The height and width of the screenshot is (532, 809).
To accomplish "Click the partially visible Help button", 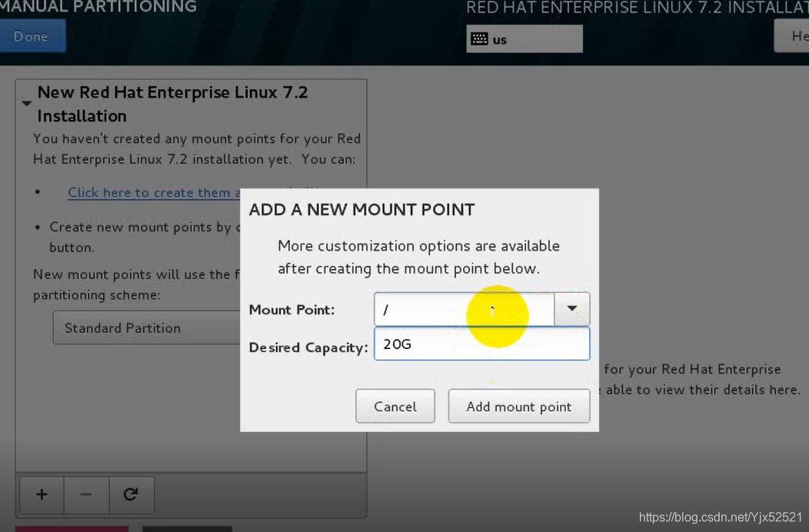I will click(792, 36).
